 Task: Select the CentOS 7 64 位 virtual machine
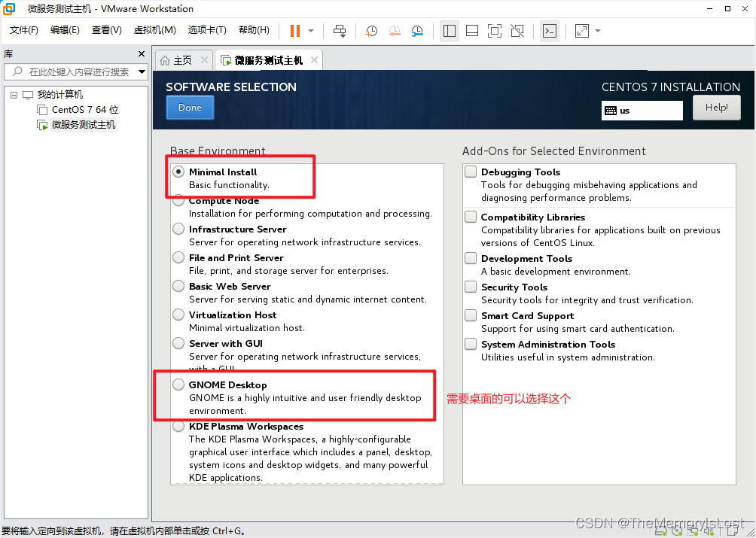pos(85,110)
